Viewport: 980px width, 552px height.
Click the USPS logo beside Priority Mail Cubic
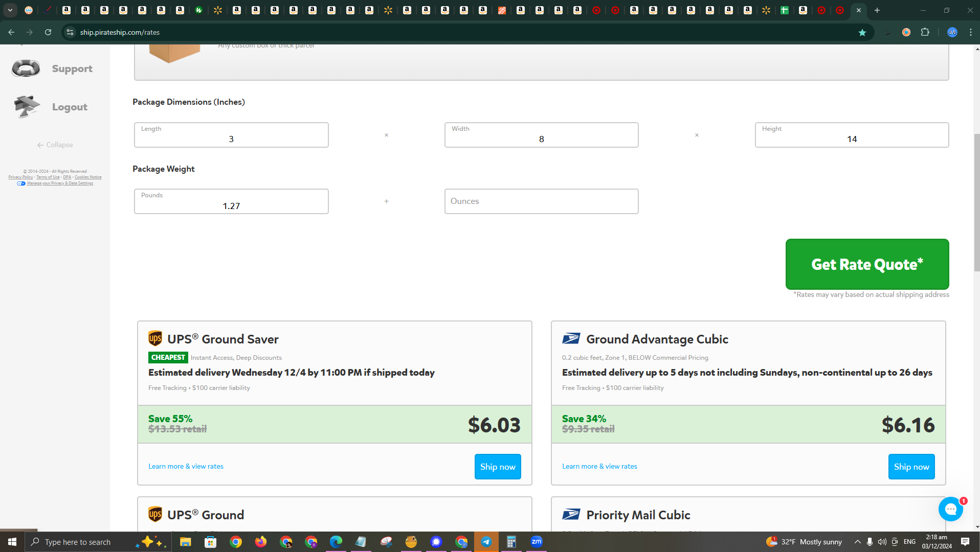pos(571,514)
